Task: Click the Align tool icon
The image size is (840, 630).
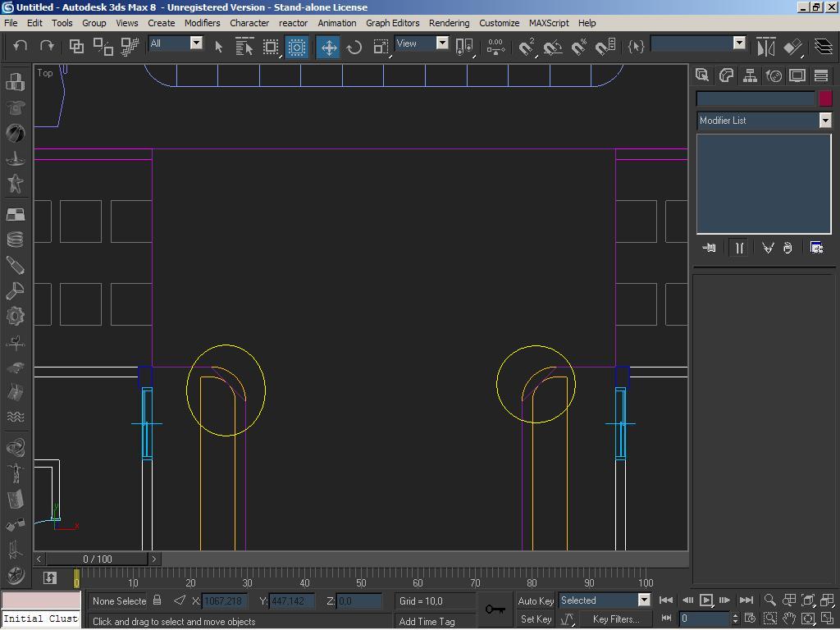Action: [x=793, y=47]
